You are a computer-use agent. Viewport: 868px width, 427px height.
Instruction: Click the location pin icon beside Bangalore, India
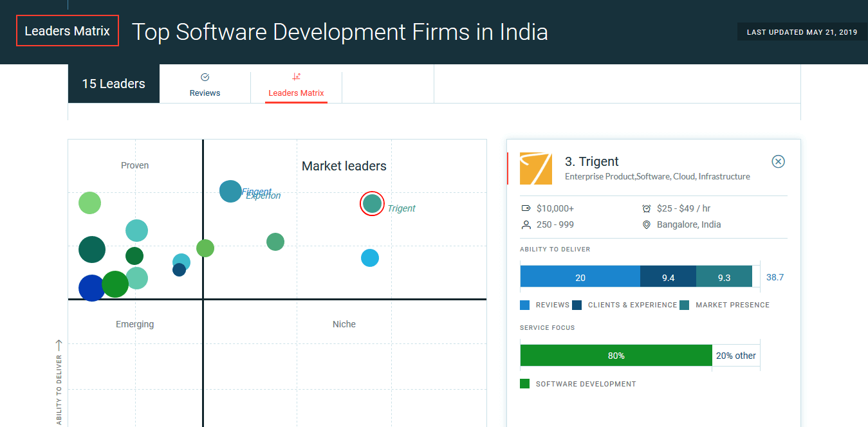tap(647, 224)
